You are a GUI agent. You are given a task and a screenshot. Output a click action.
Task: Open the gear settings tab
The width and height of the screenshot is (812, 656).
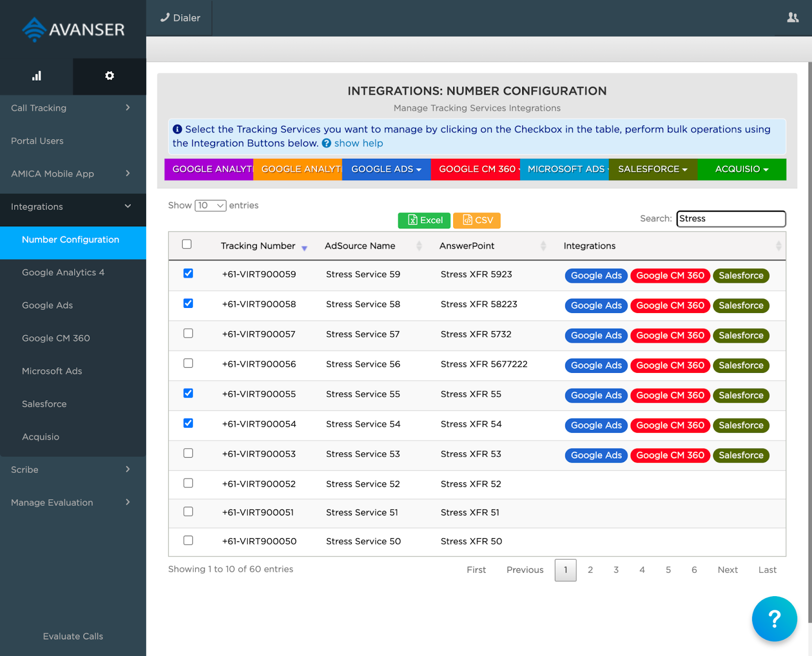[109, 76]
